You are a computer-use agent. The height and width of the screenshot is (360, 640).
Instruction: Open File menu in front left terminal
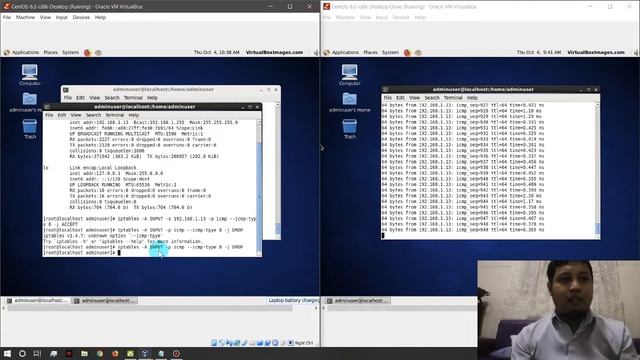click(x=49, y=115)
